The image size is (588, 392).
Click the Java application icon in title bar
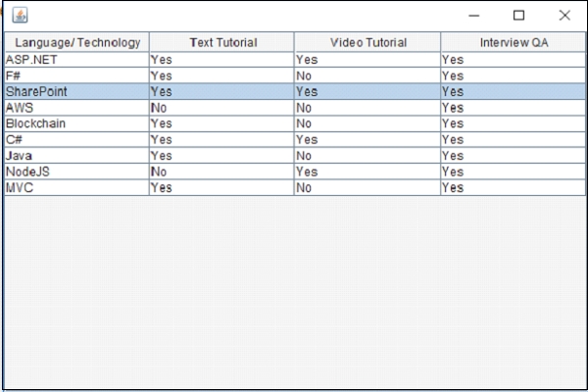(x=20, y=15)
